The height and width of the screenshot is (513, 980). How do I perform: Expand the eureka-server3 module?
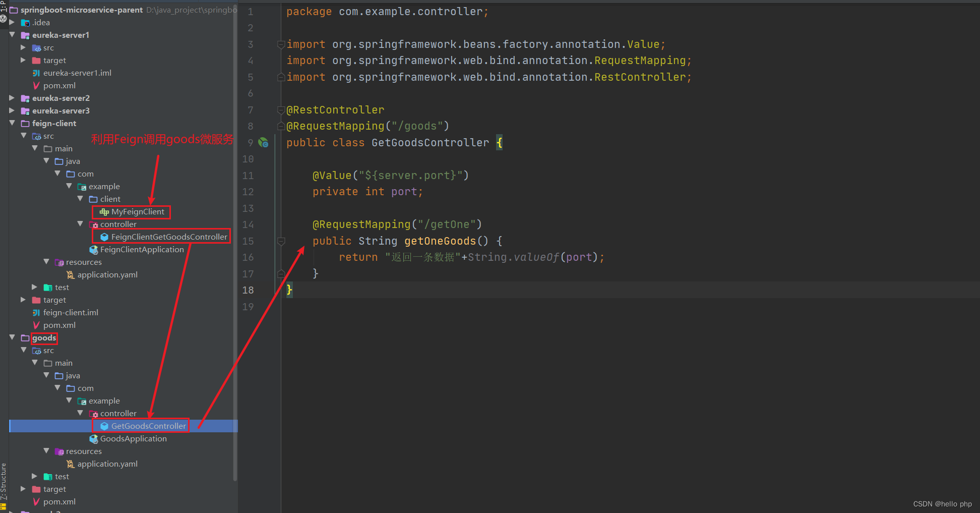click(x=12, y=110)
